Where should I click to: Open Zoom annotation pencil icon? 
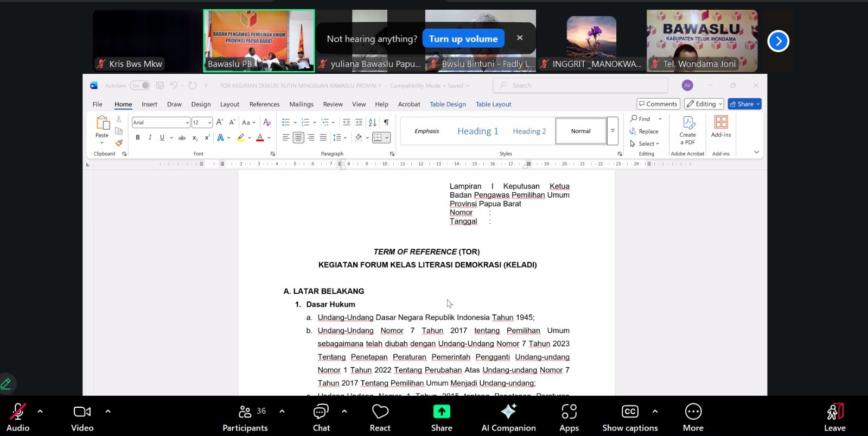pyautogui.click(x=6, y=384)
